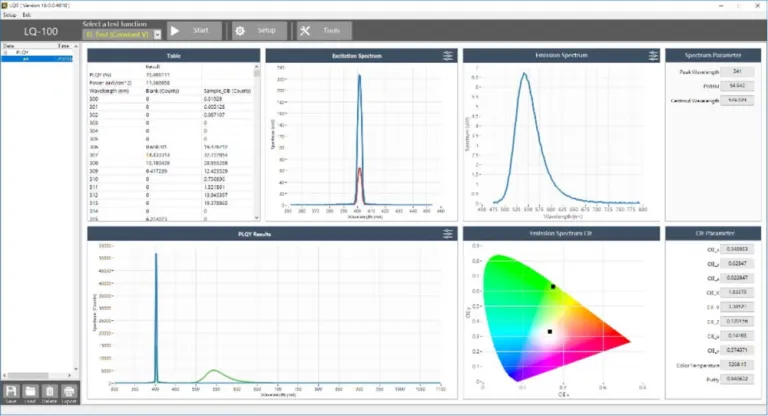The height and width of the screenshot is (416, 768).
Task: Click the Load folder icon
Action: (30, 392)
